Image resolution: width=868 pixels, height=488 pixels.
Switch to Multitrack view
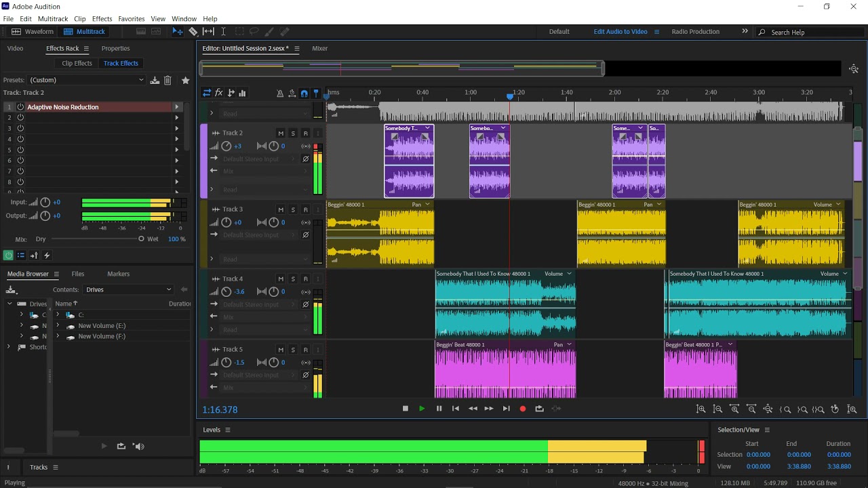[84, 32]
